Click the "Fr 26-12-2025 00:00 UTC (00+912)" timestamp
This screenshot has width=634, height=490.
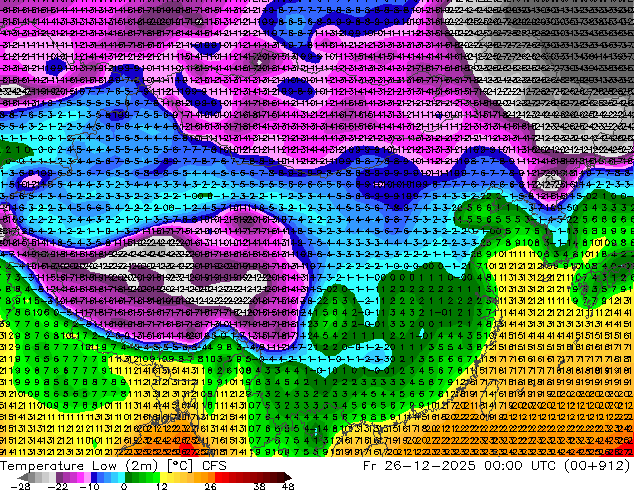pos(497,466)
